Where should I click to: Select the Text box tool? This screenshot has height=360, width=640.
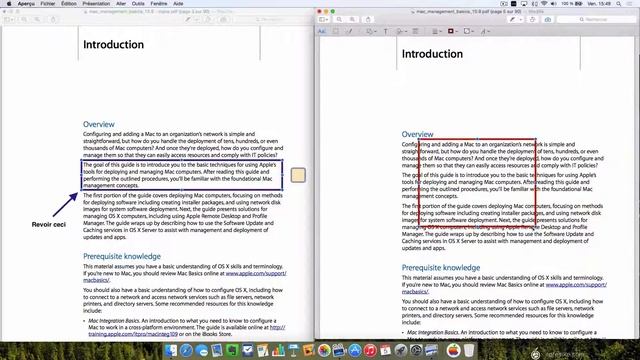coord(386,31)
